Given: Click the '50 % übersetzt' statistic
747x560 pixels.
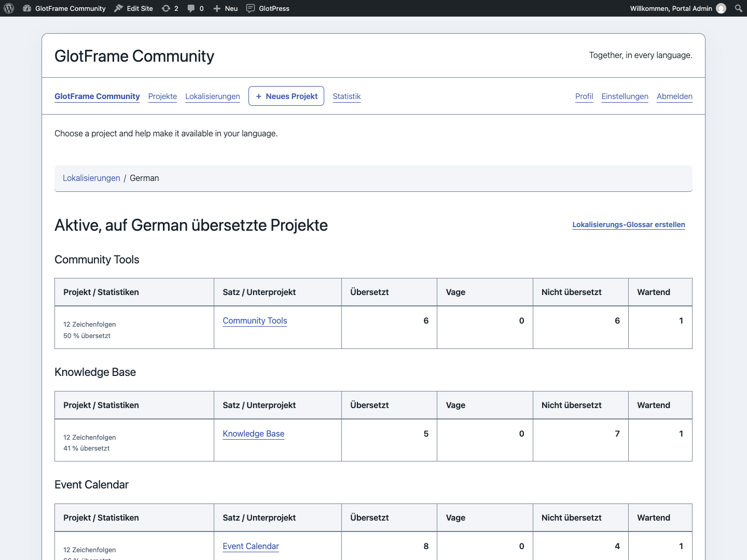Looking at the screenshot, I should pyautogui.click(x=87, y=335).
